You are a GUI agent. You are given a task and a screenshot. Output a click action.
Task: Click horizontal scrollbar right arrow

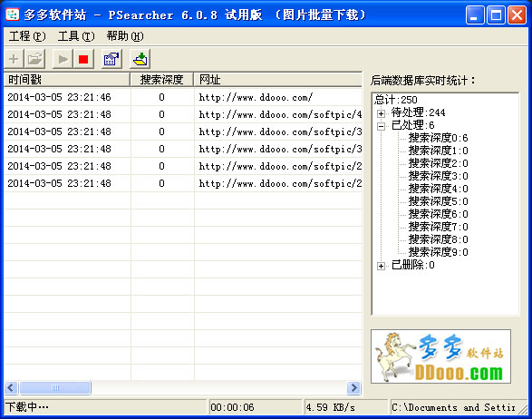353,387
